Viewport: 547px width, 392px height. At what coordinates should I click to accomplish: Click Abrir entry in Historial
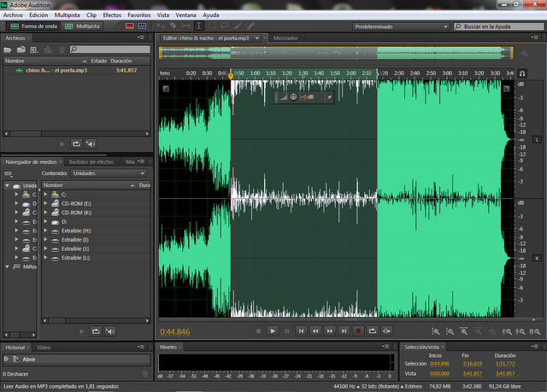click(x=77, y=359)
